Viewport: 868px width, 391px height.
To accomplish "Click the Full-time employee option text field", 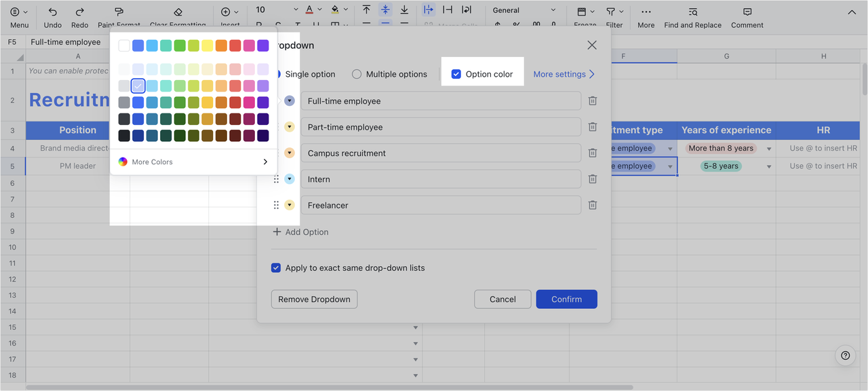I will pyautogui.click(x=441, y=100).
